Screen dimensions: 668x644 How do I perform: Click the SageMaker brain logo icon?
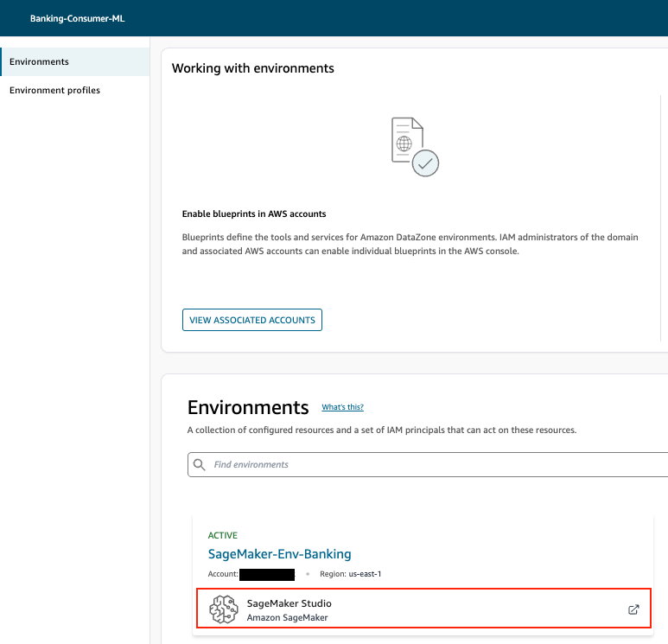pyautogui.click(x=224, y=609)
